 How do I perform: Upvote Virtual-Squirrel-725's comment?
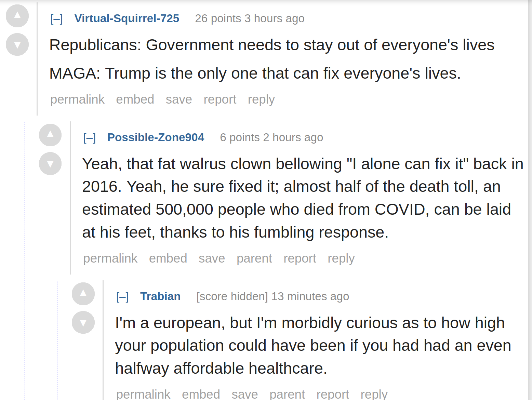click(17, 16)
